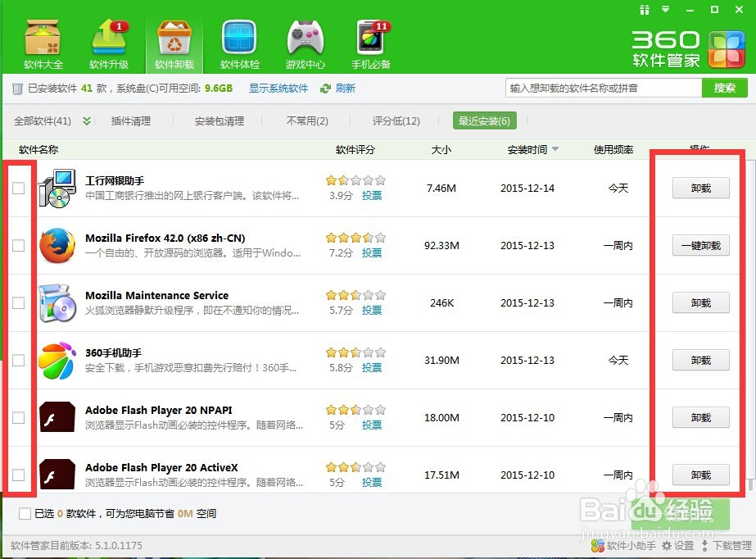Click the 360手机助手 colorful icon
The width and height of the screenshot is (756, 559).
[57, 361]
